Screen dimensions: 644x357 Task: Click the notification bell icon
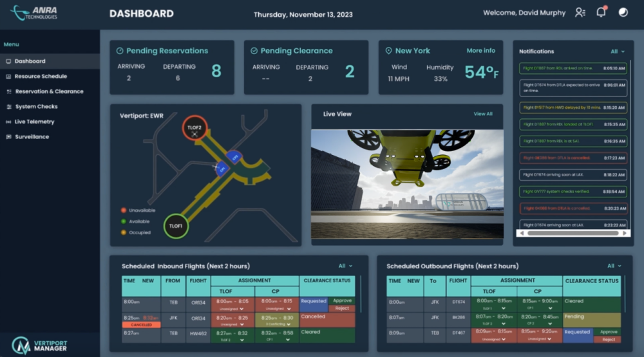pos(601,12)
